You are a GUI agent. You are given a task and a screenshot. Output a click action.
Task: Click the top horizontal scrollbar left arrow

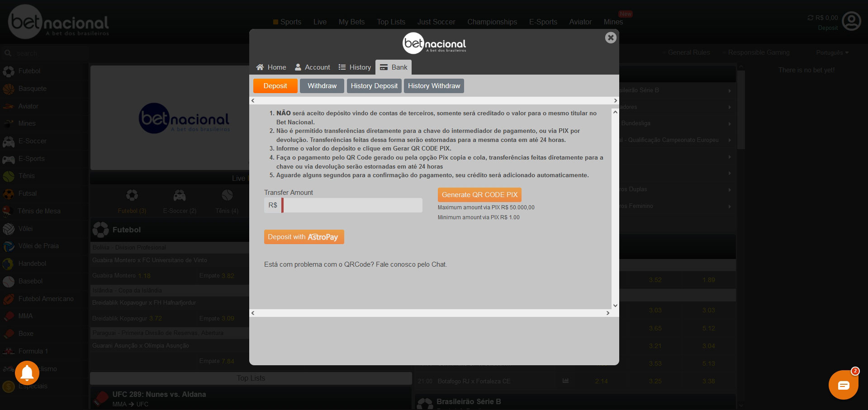click(253, 100)
